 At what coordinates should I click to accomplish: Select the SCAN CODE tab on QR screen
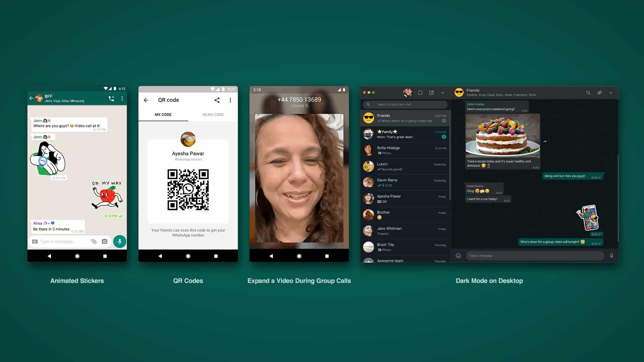tap(212, 115)
